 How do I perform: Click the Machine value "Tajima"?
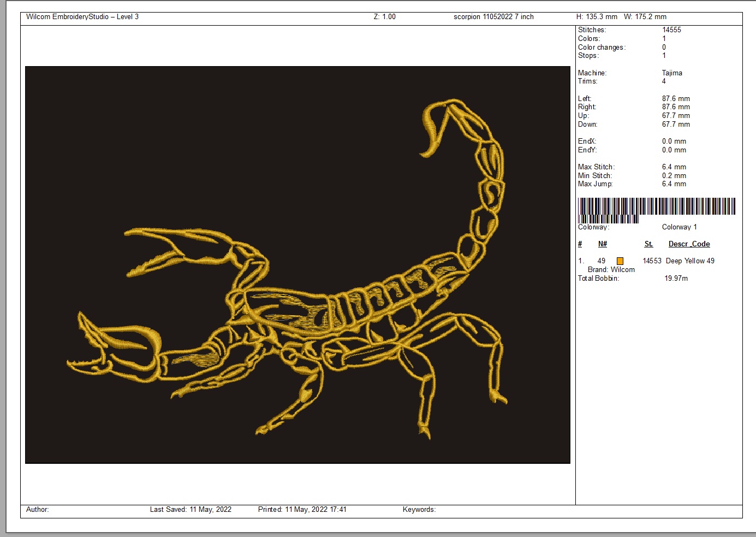(672, 73)
